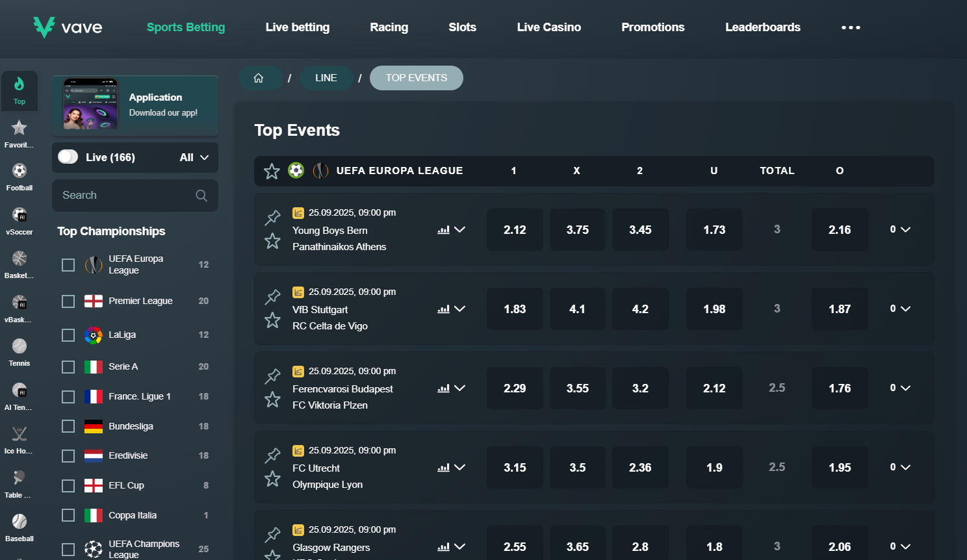
Task: Toggle the Live (166) switch
Action: click(68, 157)
